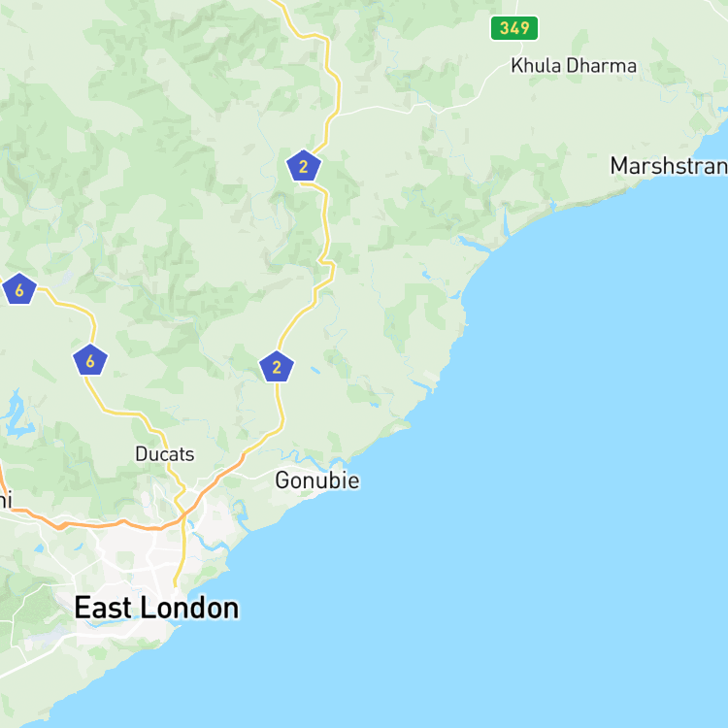This screenshot has width=728, height=728.
Task: Select the blue 2 shield north of Gonubie
Action: (x=277, y=367)
